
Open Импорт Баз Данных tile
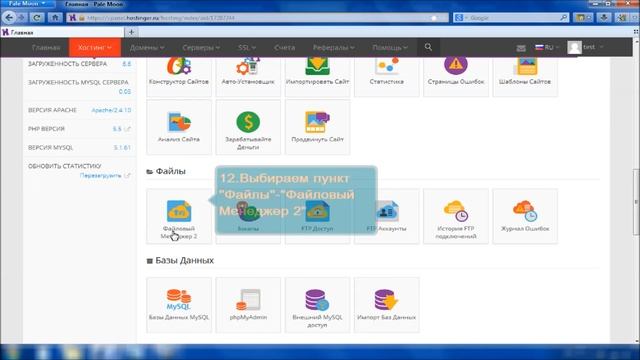[387, 305]
